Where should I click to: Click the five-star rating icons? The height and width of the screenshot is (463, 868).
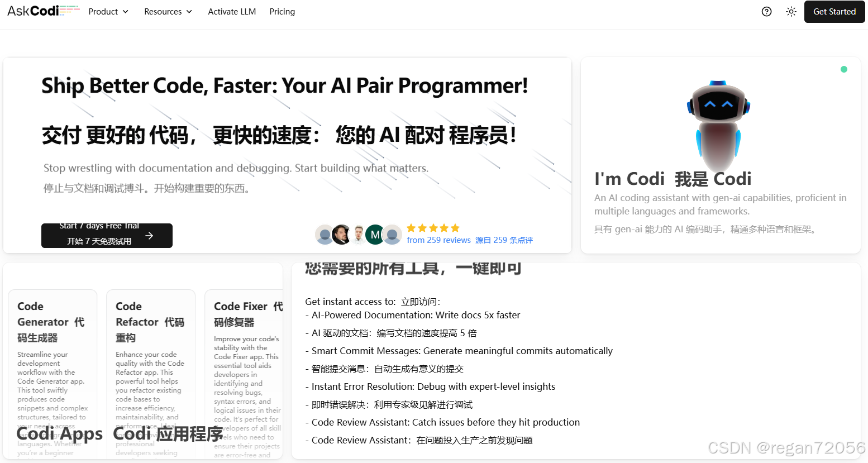[x=433, y=228]
